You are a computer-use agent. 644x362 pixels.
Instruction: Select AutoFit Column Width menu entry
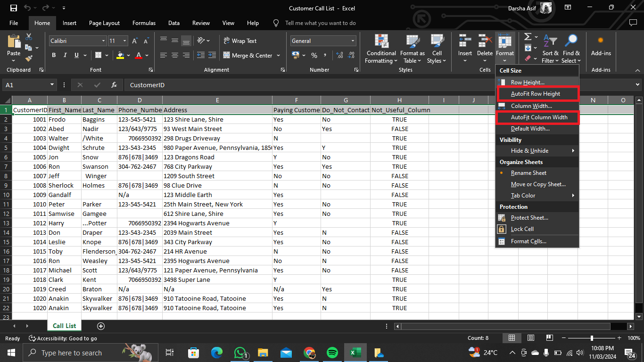(539, 117)
